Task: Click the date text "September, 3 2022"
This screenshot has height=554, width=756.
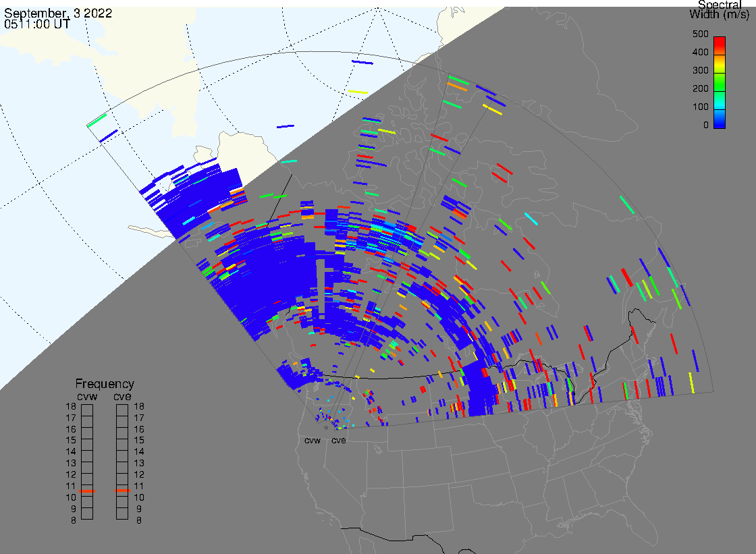Action: click(x=58, y=13)
